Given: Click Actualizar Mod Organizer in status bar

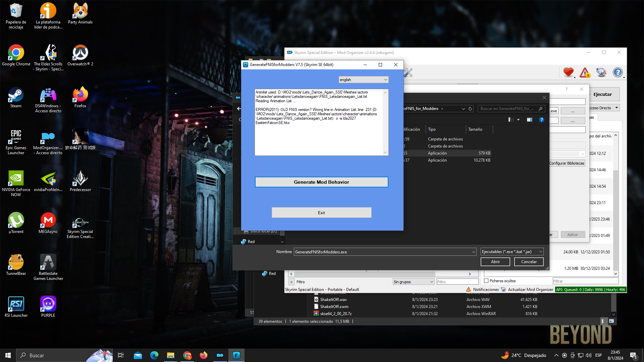Looking at the screenshot, I should [527, 290].
